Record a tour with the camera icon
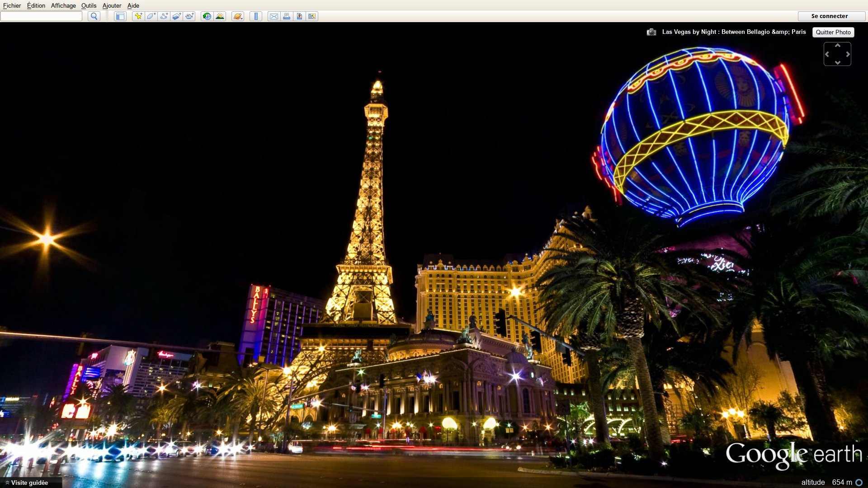The width and height of the screenshot is (868, 488). click(x=189, y=16)
